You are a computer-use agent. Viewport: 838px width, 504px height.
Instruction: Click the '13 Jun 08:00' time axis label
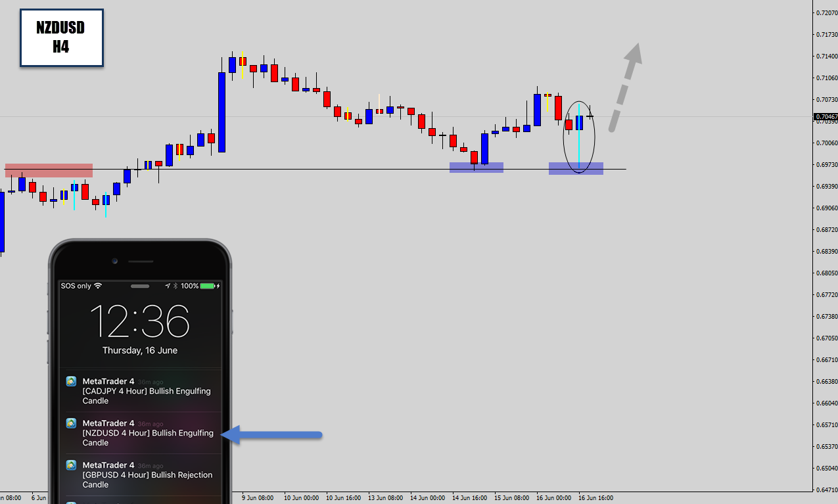tap(385, 497)
